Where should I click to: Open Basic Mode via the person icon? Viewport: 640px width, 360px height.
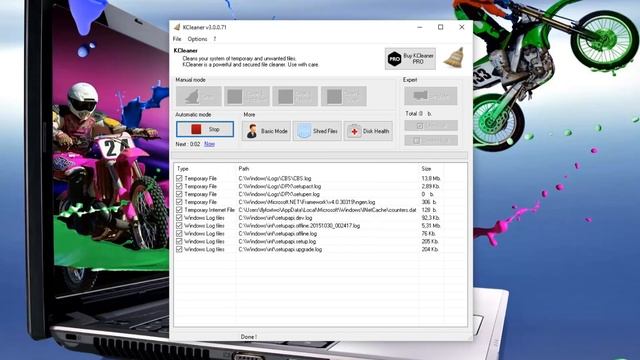coord(252,131)
